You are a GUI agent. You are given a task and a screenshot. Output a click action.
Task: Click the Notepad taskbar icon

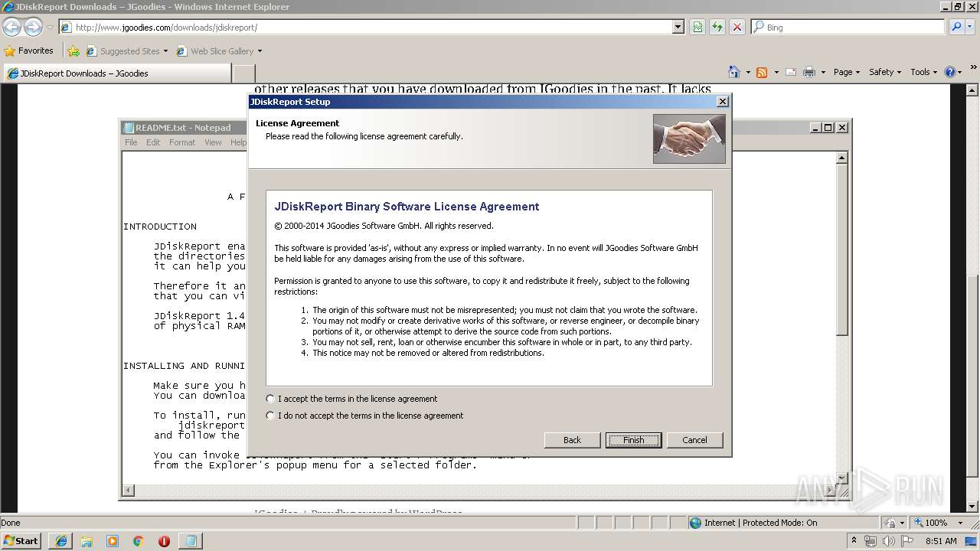coord(190,541)
